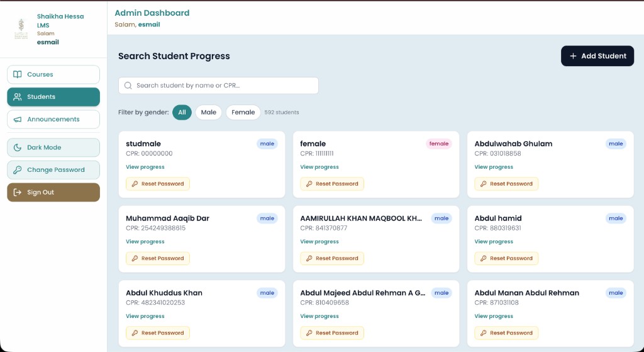Click the Abdul Khuddus Khan name
Viewport: 644px width, 352px height.
click(164, 293)
